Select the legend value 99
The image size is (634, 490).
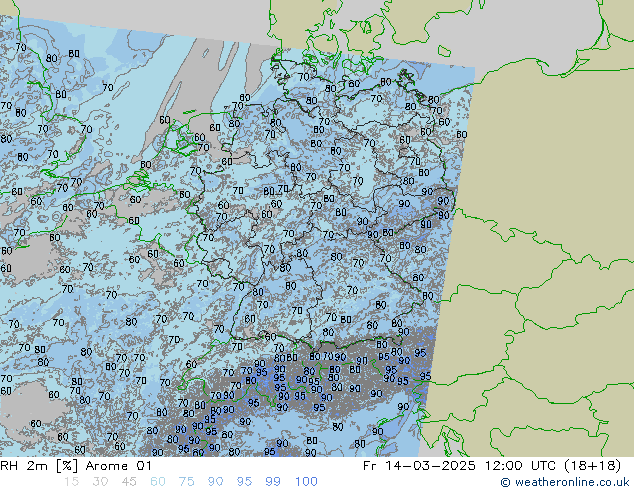pyautogui.click(x=273, y=482)
